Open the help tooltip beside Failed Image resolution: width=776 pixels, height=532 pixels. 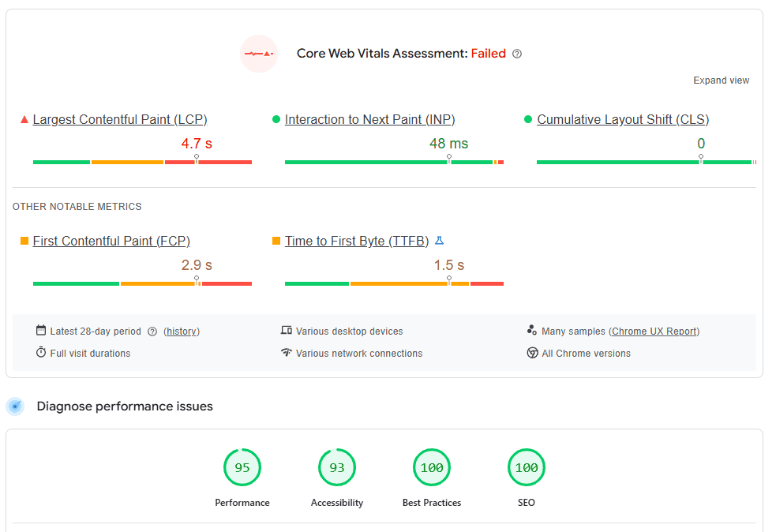coord(517,53)
